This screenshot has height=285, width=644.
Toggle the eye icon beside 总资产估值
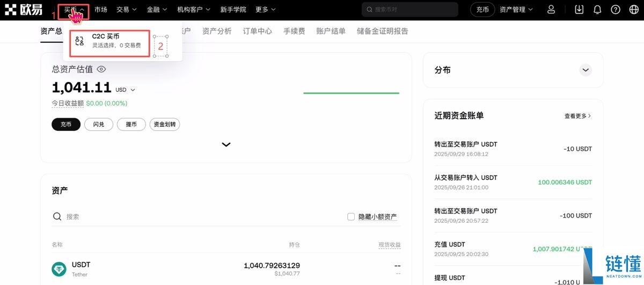click(101, 69)
